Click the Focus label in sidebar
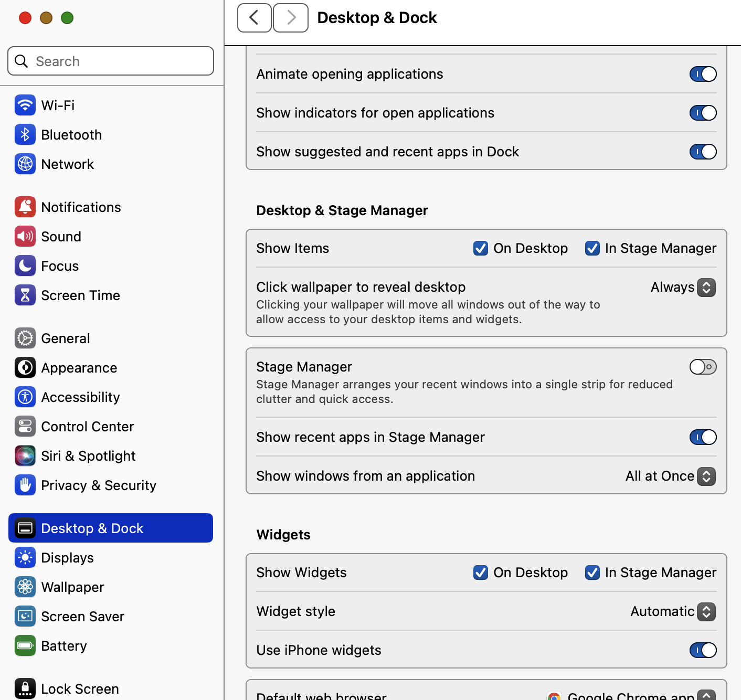Screen dimensions: 741x700 [x=60, y=266]
